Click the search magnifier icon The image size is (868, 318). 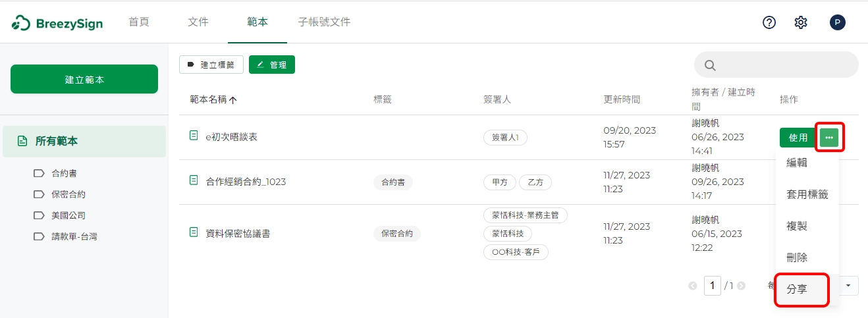coord(710,65)
